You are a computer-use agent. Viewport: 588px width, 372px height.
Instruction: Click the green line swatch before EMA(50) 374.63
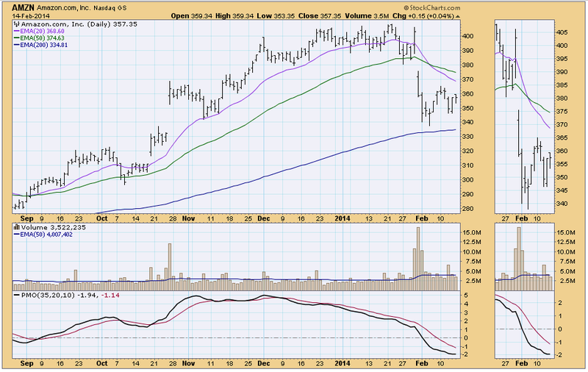click(16, 38)
